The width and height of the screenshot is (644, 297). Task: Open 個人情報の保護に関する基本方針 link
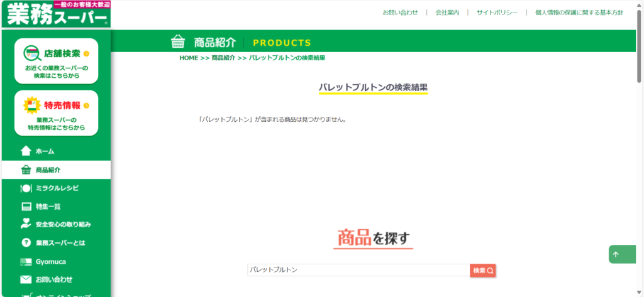[579, 13]
